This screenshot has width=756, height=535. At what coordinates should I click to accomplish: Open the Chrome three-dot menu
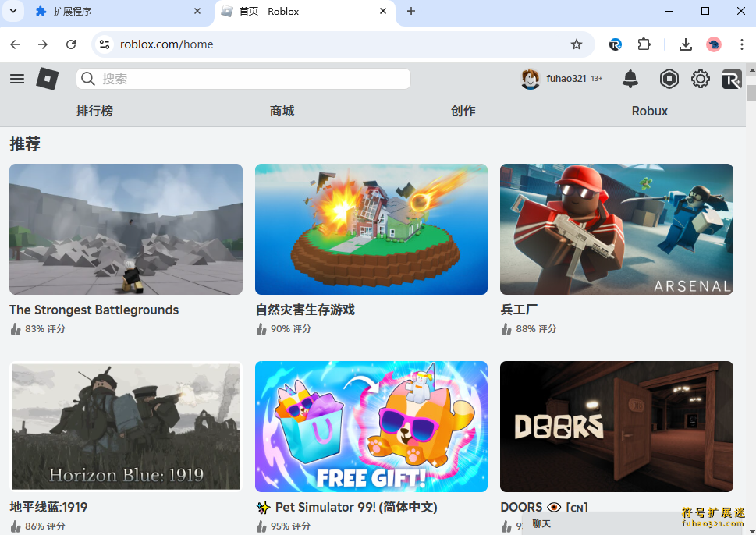point(741,44)
